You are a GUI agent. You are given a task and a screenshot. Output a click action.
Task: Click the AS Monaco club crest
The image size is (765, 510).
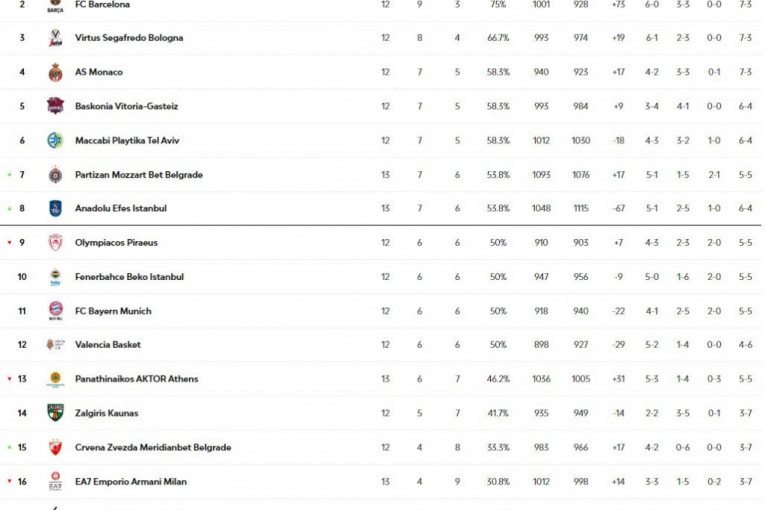[x=55, y=72]
